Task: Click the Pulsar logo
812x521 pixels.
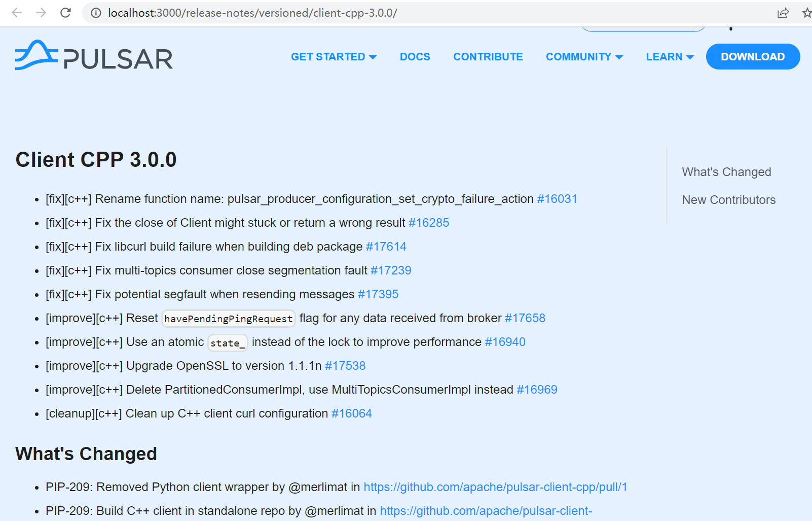Action: click(x=94, y=55)
